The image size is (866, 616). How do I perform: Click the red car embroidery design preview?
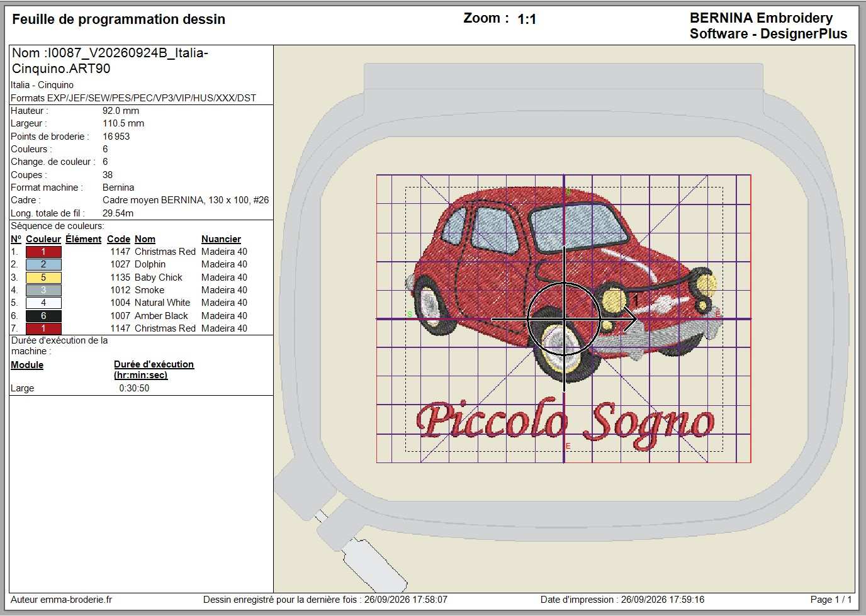point(563,283)
